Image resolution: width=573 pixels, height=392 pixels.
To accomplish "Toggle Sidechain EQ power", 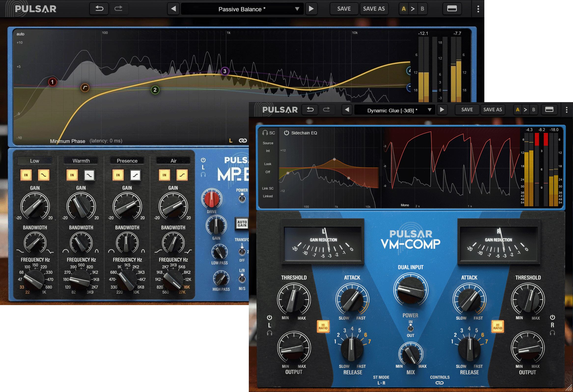I will tap(286, 133).
